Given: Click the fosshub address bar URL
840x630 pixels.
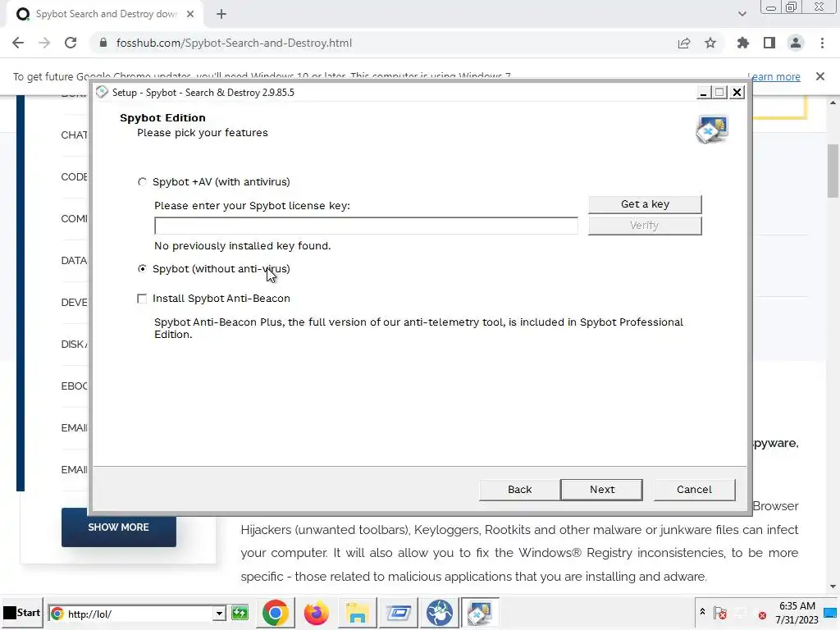Looking at the screenshot, I should coord(234,43).
